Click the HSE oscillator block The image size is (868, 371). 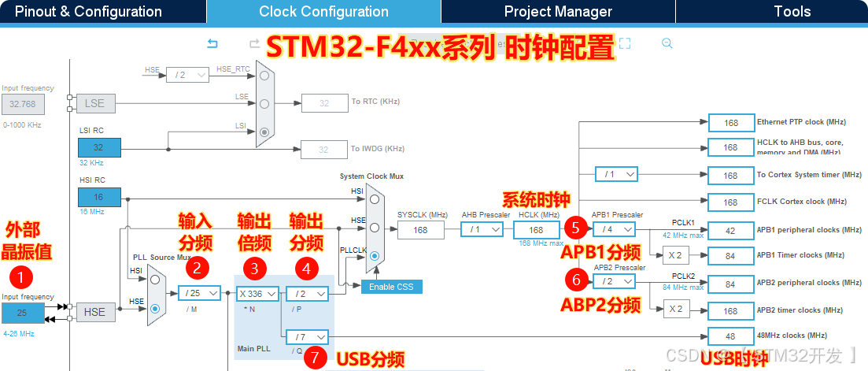pos(94,312)
